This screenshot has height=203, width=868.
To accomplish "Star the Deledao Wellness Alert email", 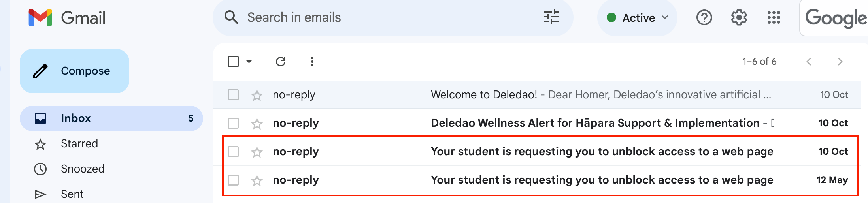I will (x=257, y=124).
